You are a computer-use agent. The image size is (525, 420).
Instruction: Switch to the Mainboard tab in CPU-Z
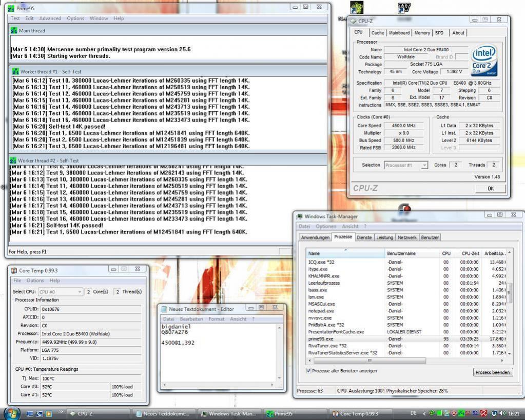(x=399, y=33)
